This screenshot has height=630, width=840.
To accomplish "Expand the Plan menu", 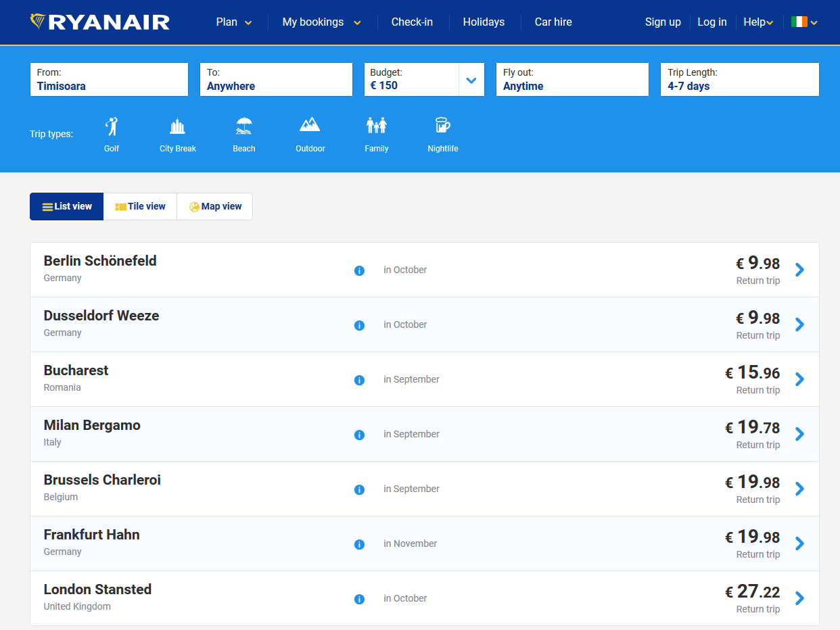I will click(233, 22).
